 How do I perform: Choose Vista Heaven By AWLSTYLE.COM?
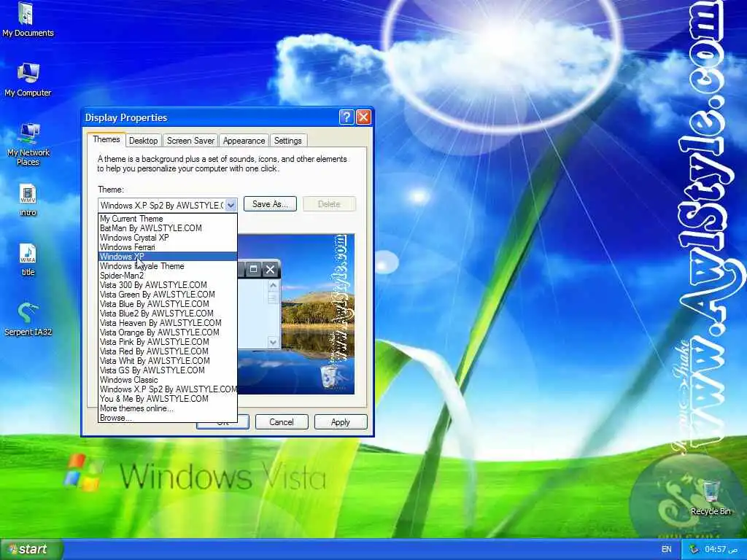coord(167,323)
